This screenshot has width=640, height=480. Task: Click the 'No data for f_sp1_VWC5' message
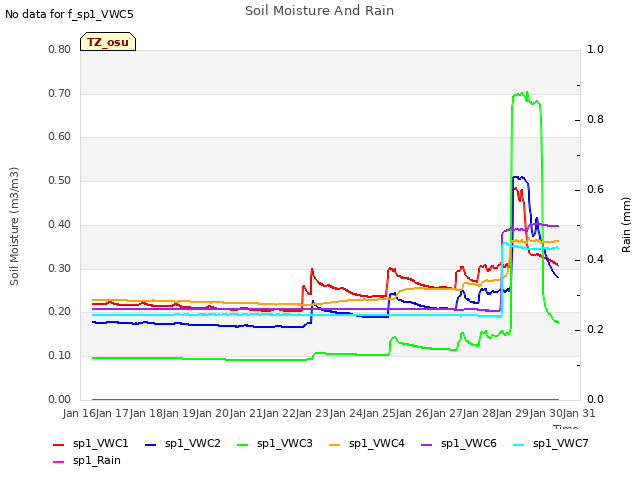[x=69, y=15]
